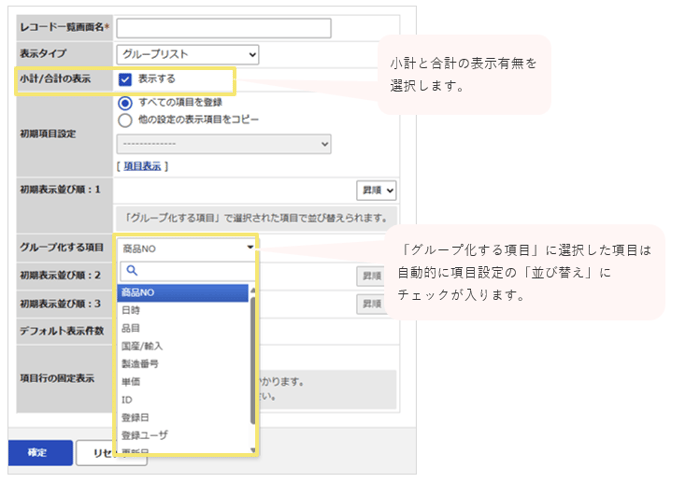The image size is (700, 483).
Task: Select 商品NO in the dropdown list
Action: (x=183, y=293)
